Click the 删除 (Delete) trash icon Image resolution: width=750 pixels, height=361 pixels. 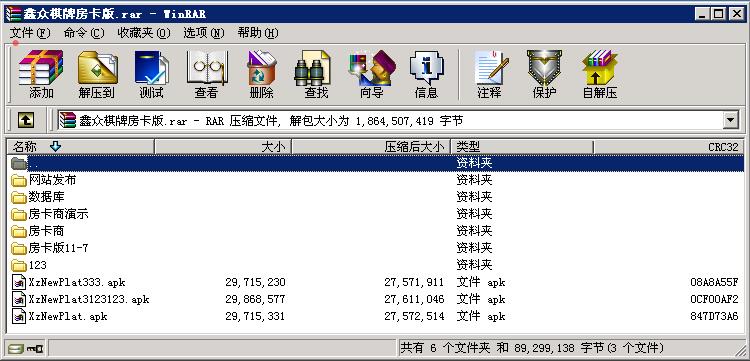[x=262, y=74]
